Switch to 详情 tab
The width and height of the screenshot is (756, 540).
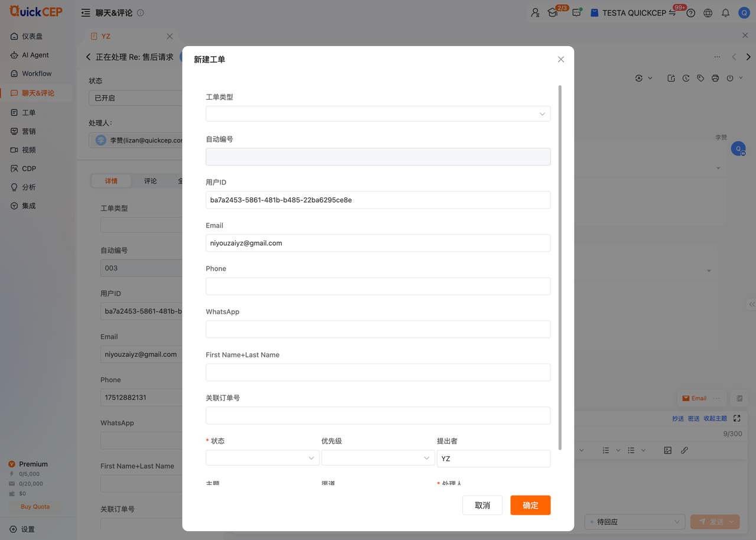click(111, 181)
